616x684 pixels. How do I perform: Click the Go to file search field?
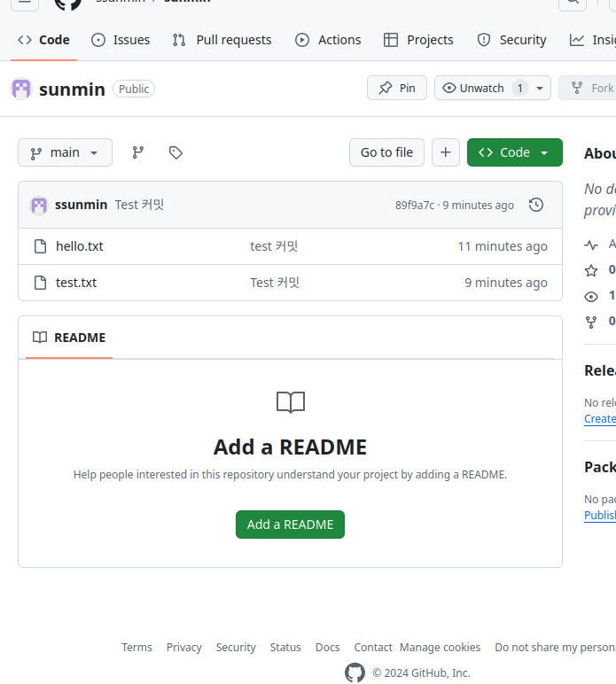(386, 152)
